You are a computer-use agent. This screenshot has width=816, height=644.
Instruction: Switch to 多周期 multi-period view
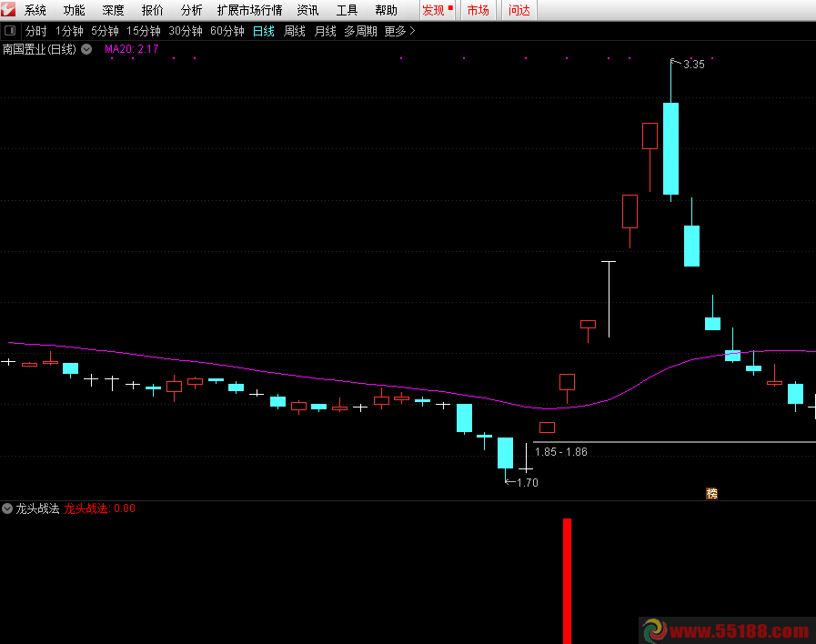(360, 31)
